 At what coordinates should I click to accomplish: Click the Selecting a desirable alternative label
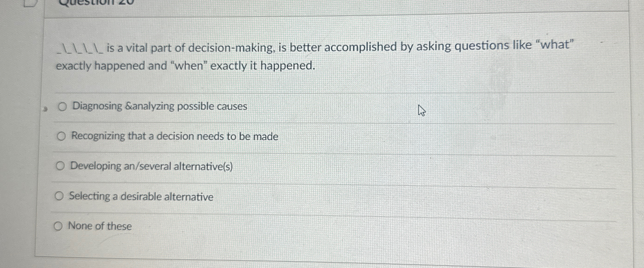point(141,197)
